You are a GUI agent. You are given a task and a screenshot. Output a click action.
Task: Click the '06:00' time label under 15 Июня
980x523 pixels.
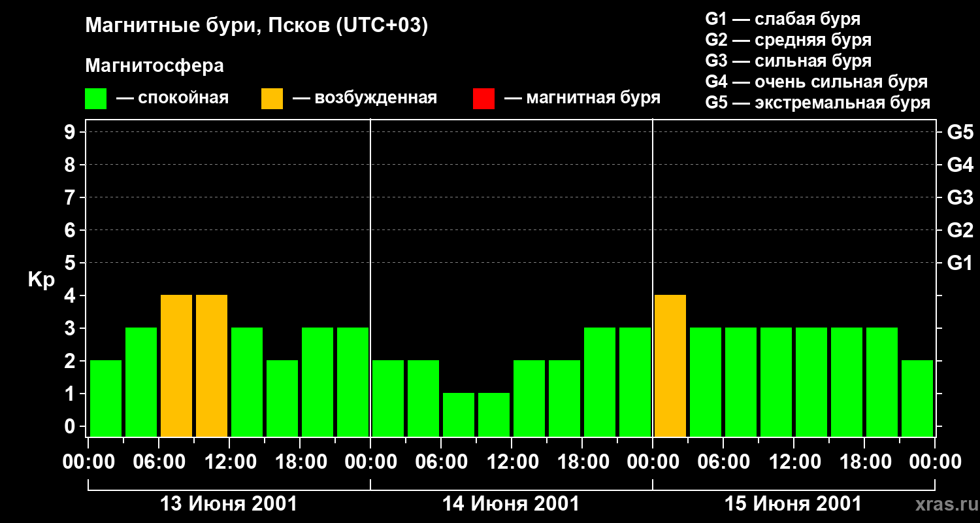(723, 462)
